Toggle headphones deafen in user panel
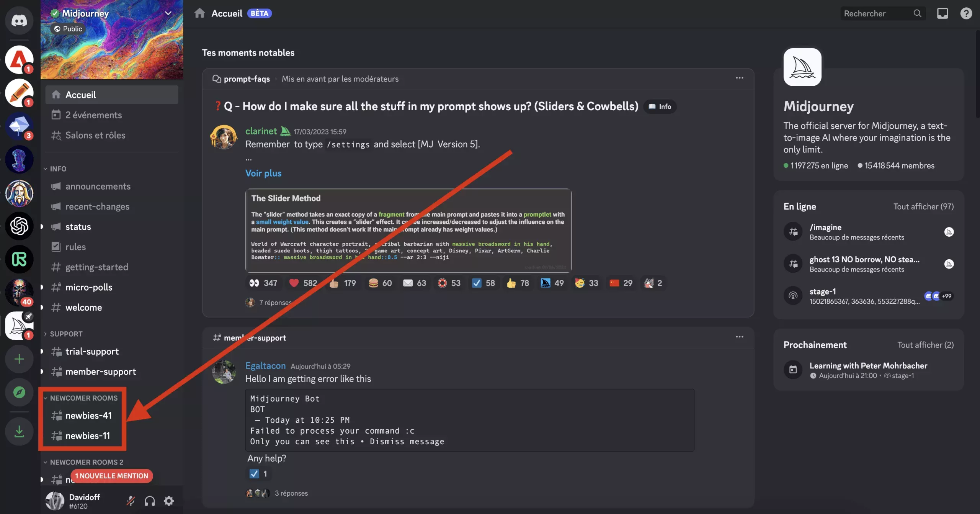980x514 pixels. click(x=150, y=501)
